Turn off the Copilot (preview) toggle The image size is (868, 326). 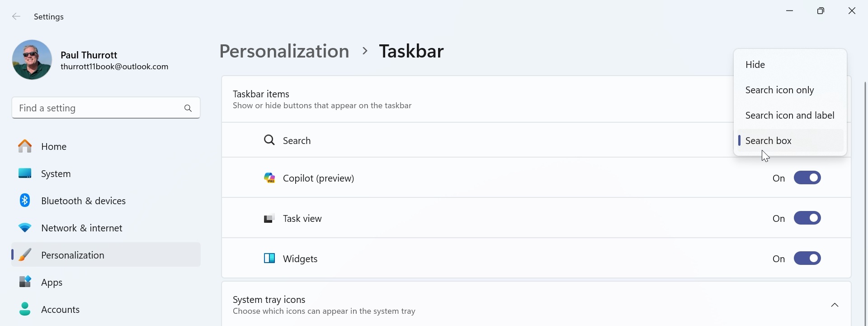click(x=807, y=178)
